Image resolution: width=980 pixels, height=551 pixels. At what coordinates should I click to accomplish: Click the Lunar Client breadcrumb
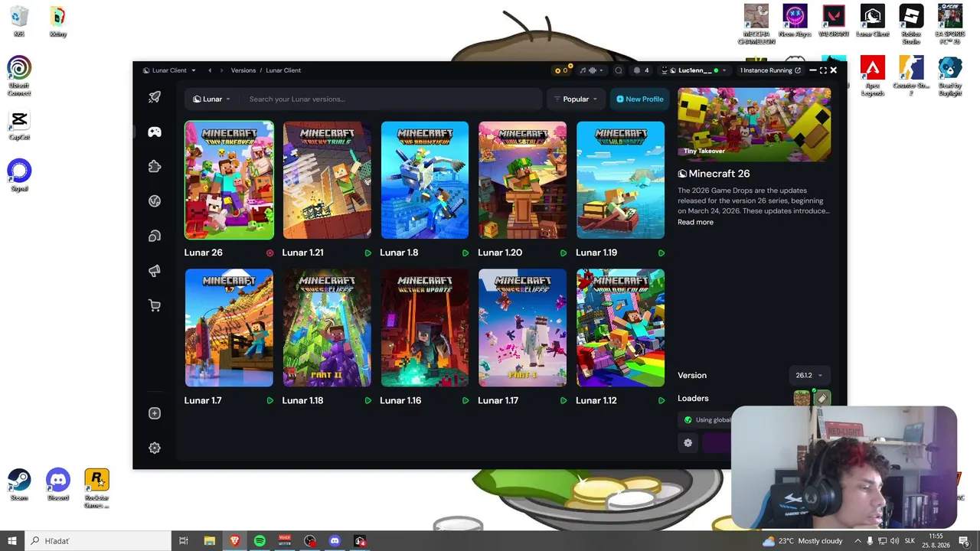point(283,70)
